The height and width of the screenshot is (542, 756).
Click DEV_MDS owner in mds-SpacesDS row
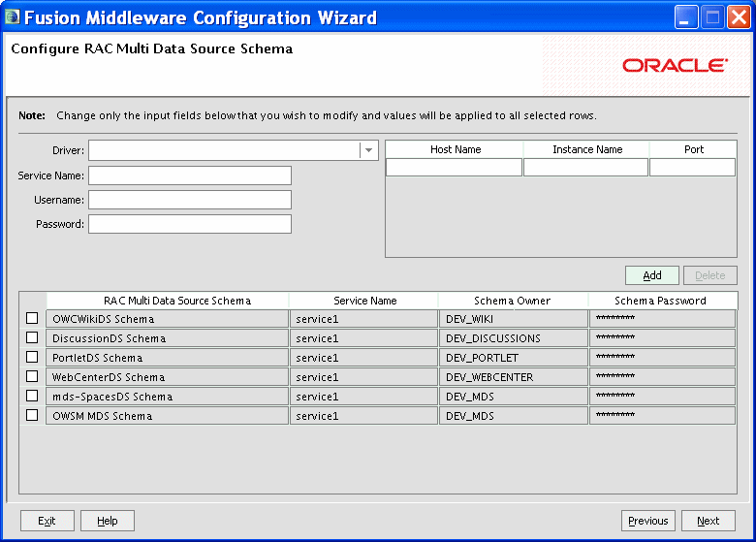513,397
